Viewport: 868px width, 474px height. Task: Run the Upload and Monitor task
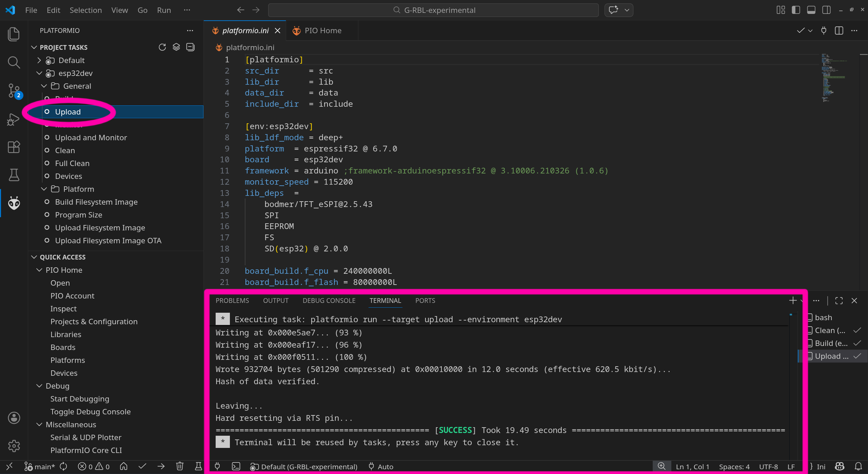click(91, 138)
